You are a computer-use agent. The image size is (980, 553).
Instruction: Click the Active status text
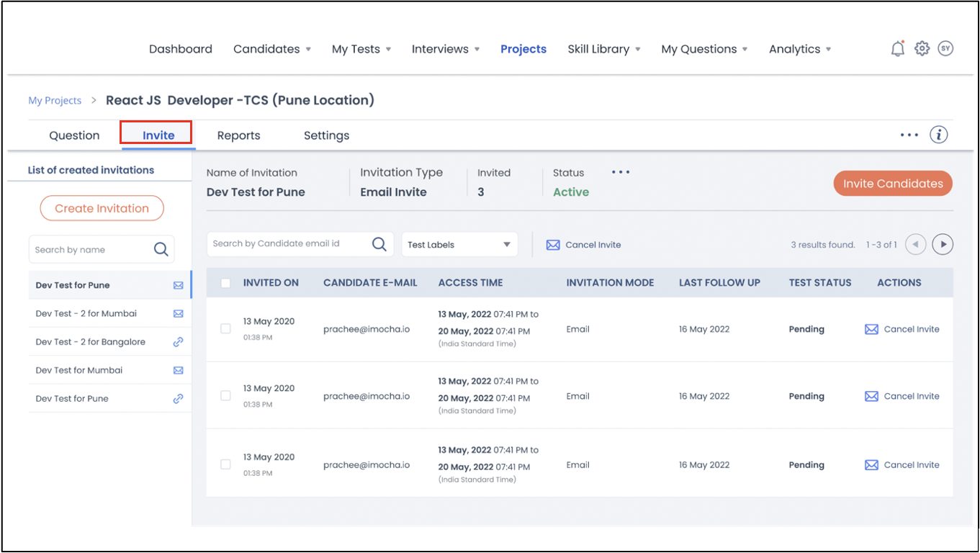[571, 192]
